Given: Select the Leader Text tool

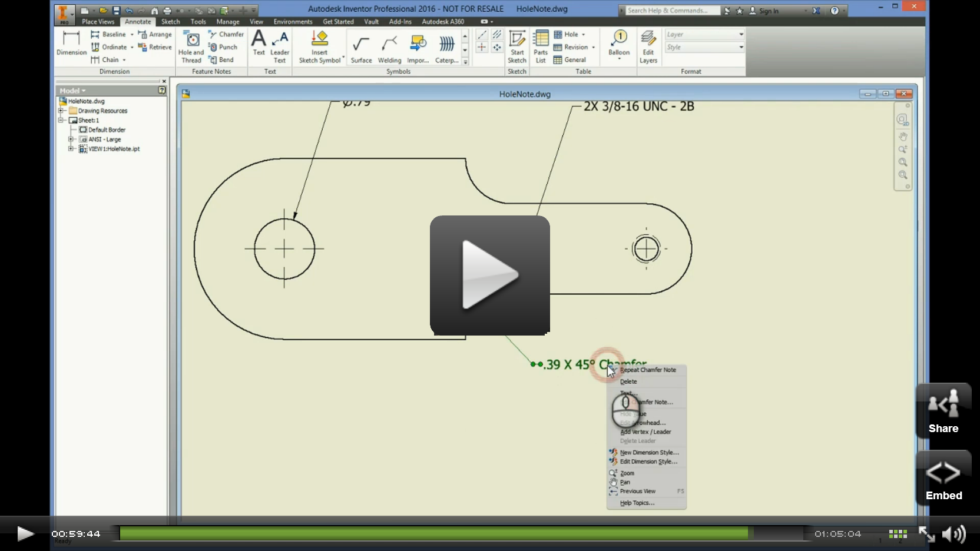Looking at the screenshot, I should click(x=280, y=46).
